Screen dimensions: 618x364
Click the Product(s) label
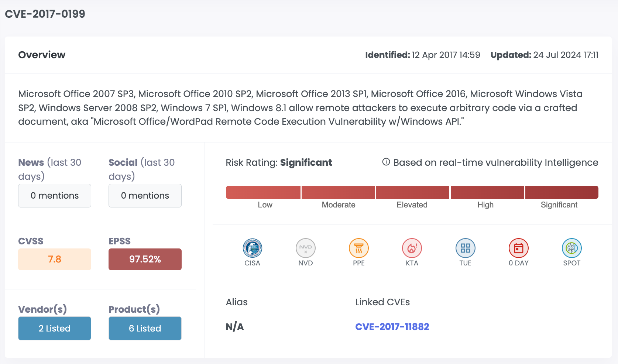pos(134,309)
